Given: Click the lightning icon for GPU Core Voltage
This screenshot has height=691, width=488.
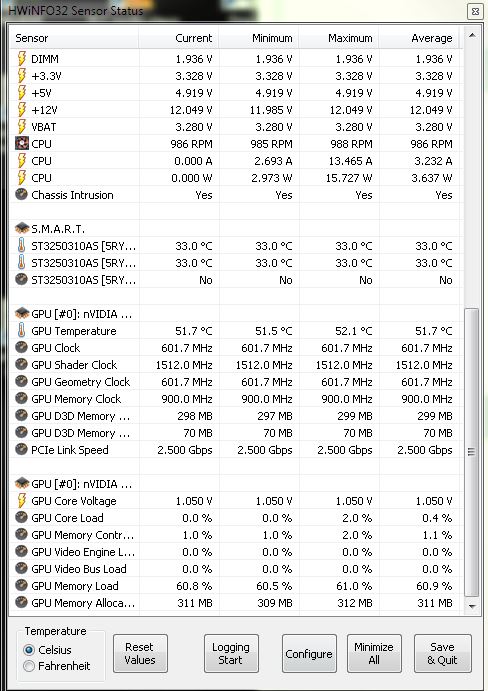Looking at the screenshot, I should point(21,501).
